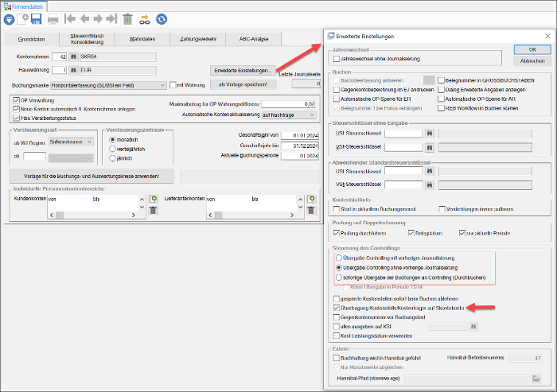The width and height of the screenshot is (557, 392).
Task: Browse for Hannibal-Pfad with the folder icon
Action: (x=536, y=378)
